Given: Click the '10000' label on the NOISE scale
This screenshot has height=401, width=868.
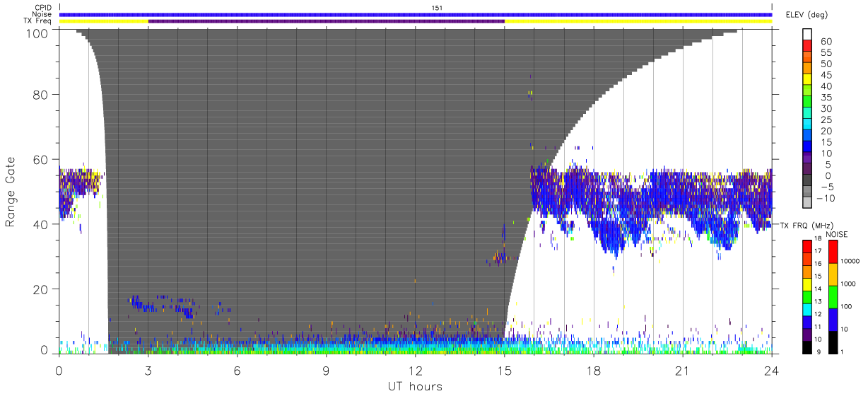Looking at the screenshot, I should tap(851, 262).
